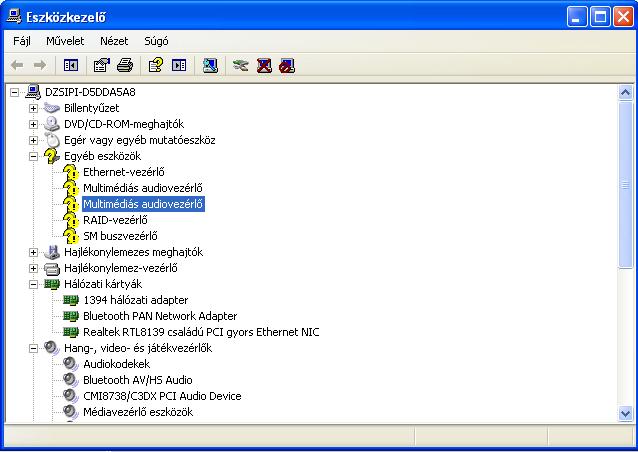The image size is (638, 452).
Task: Open the Művelet menu
Action: [x=65, y=41]
